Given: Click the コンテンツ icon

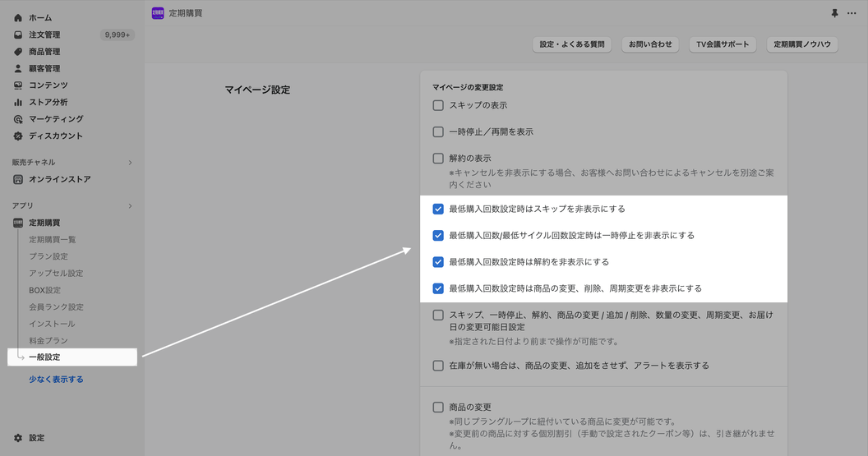Looking at the screenshot, I should [18, 85].
